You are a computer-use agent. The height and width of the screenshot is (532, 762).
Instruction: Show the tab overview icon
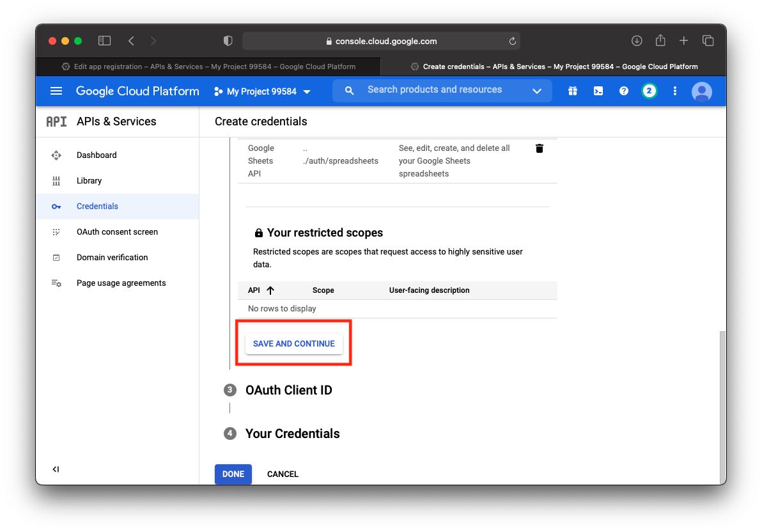coord(708,41)
